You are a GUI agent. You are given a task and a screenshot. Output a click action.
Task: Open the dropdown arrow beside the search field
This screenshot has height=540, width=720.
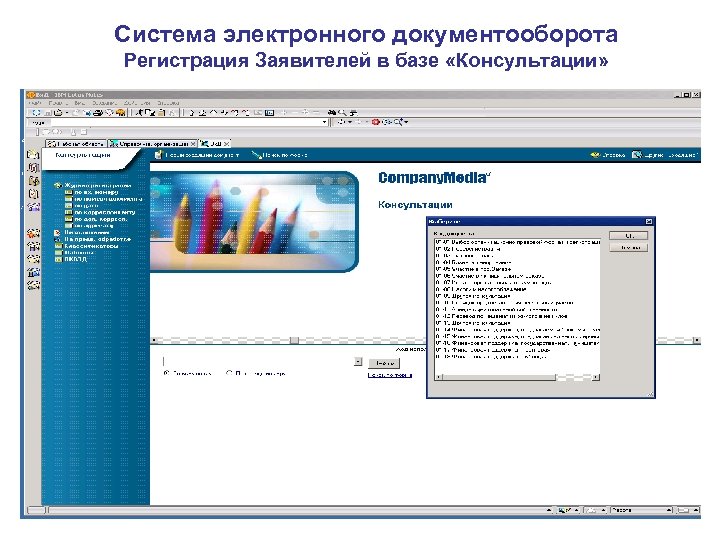[x=358, y=362]
